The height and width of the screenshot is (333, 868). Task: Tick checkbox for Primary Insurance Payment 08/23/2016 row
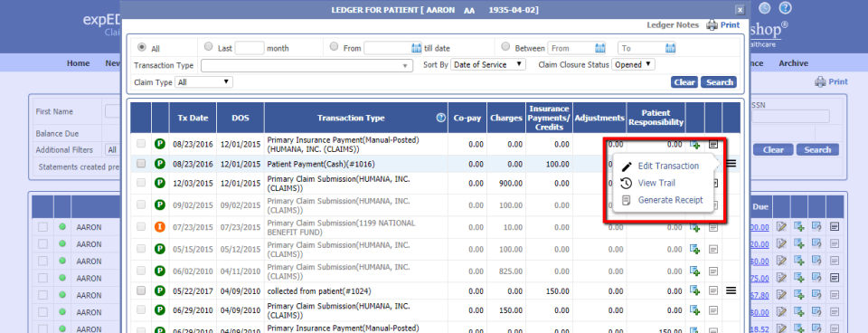pos(141,144)
